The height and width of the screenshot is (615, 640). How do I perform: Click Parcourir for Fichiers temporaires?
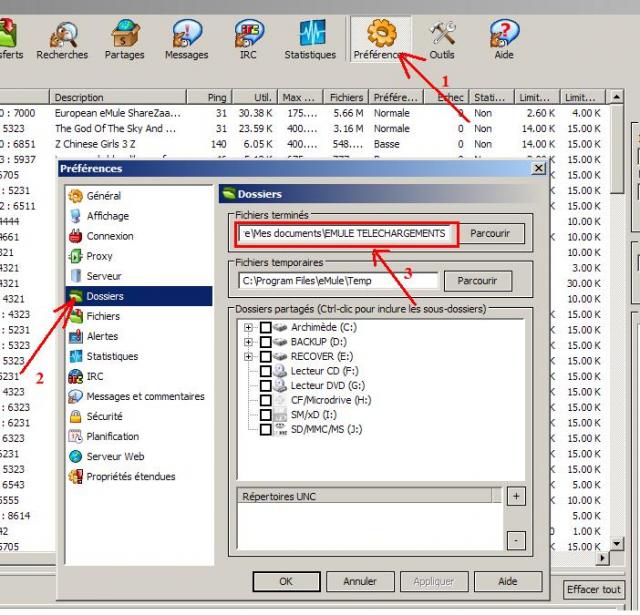coord(477,281)
